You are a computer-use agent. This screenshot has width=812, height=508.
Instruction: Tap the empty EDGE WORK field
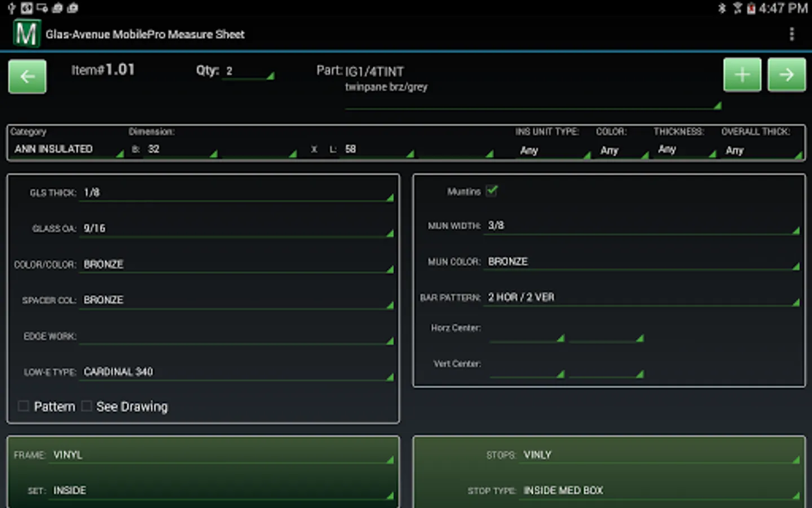236,336
